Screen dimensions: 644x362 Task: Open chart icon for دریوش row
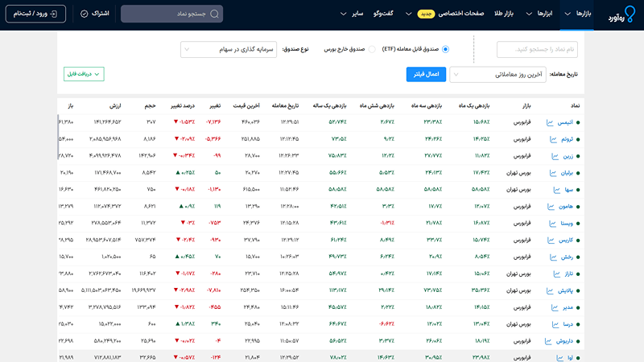(548, 341)
